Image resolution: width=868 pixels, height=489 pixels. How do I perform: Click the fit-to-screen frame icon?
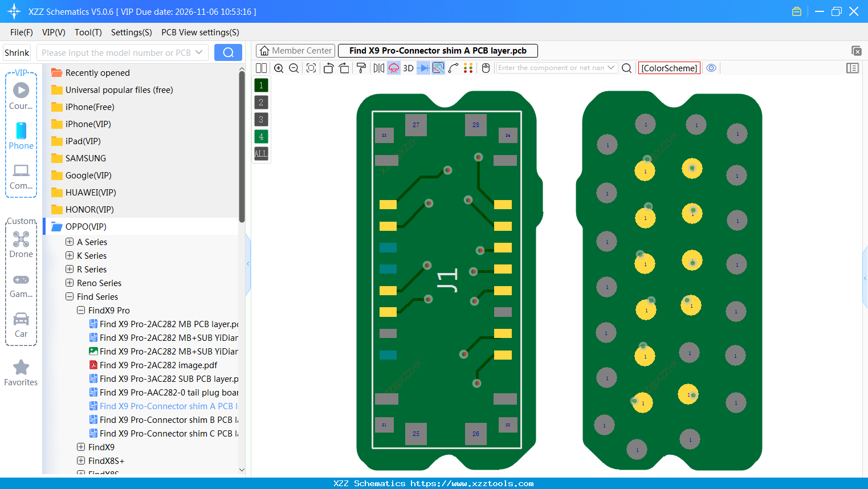click(311, 68)
